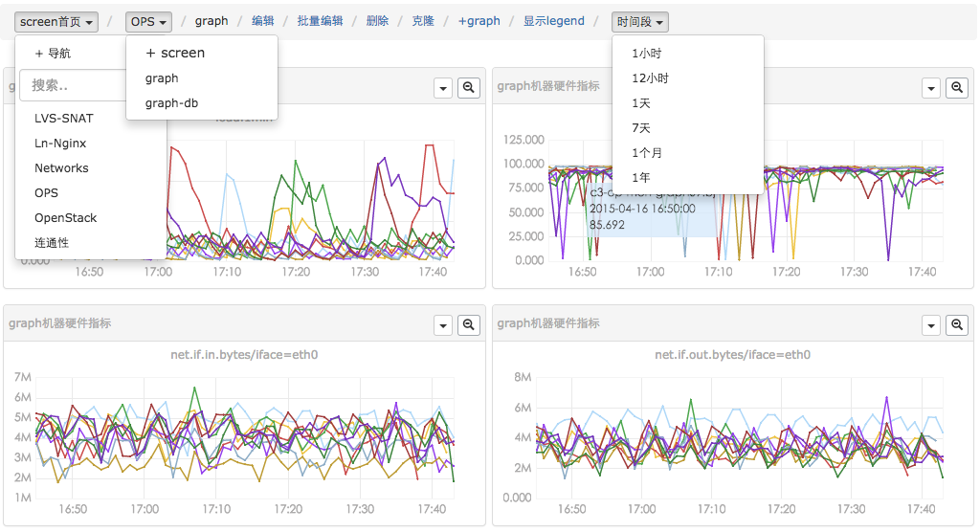Open caret menu of net.if.out.bytes panel
Viewport: 980px width, 532px height.
click(931, 325)
